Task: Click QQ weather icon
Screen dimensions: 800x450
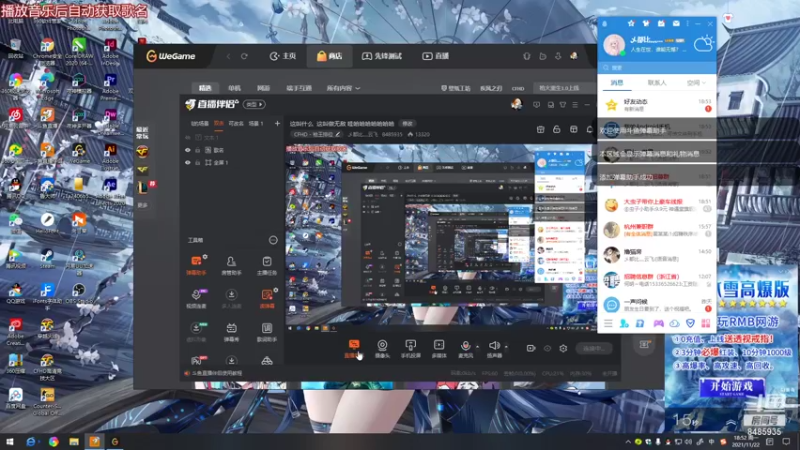Action: 703,44
